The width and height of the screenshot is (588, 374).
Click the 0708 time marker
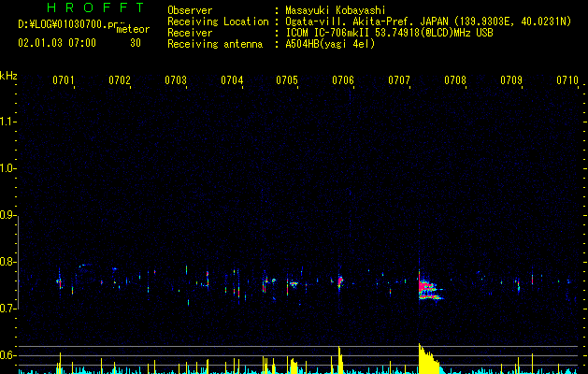(x=455, y=80)
